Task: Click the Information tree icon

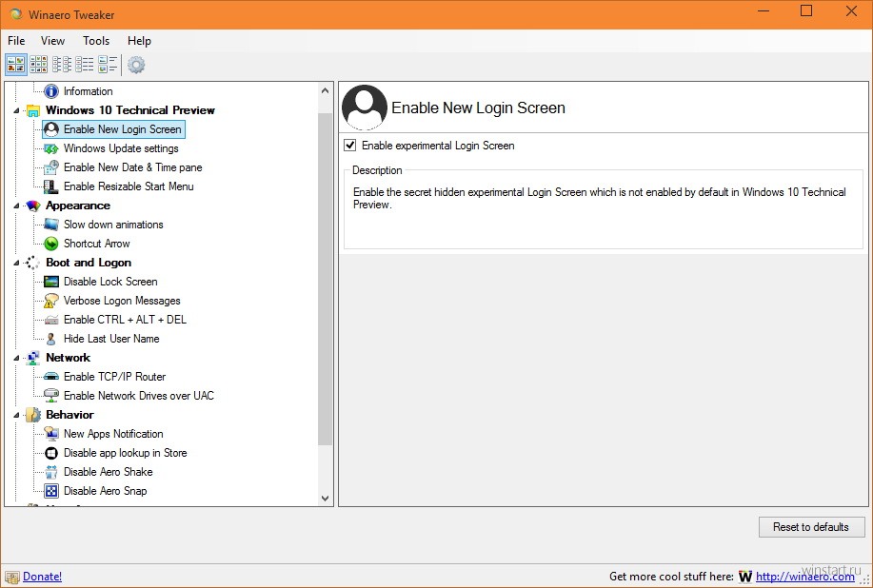Action: [x=51, y=91]
